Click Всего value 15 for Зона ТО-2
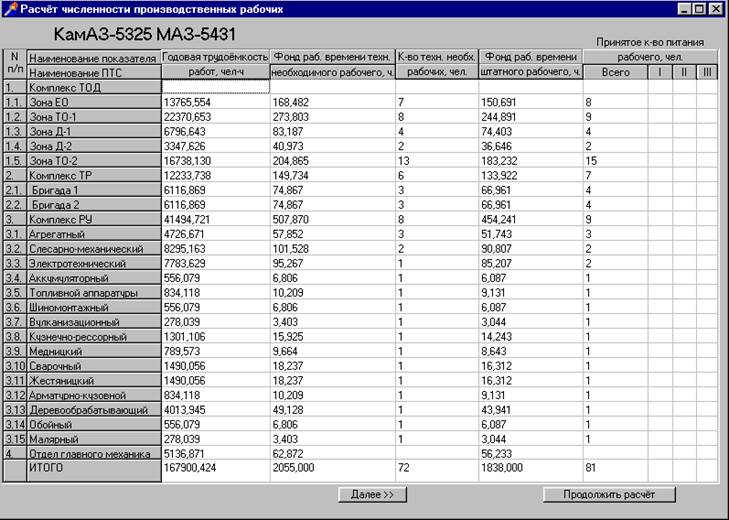Viewport: 729px width, 520px height. click(591, 161)
